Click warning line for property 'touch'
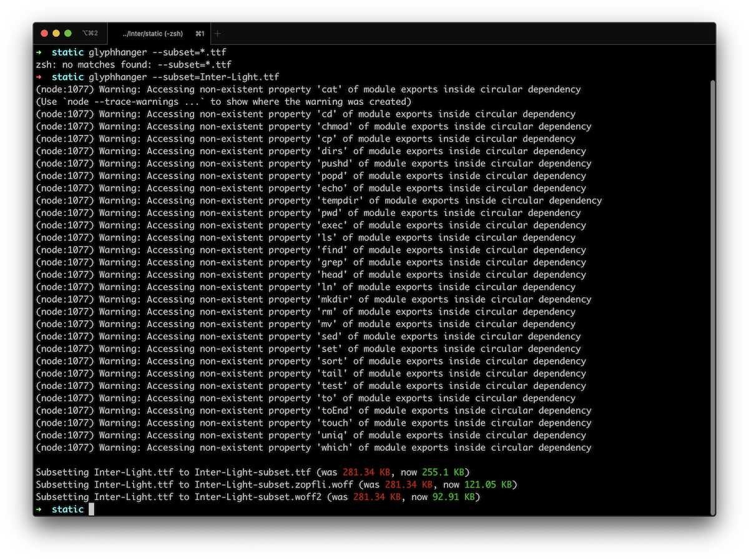 313,423
